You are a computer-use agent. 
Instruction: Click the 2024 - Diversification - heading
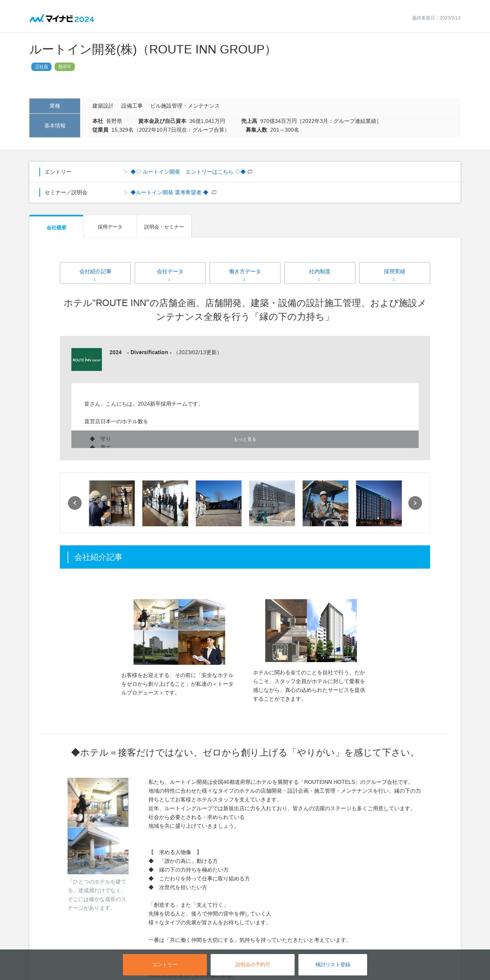click(140, 352)
